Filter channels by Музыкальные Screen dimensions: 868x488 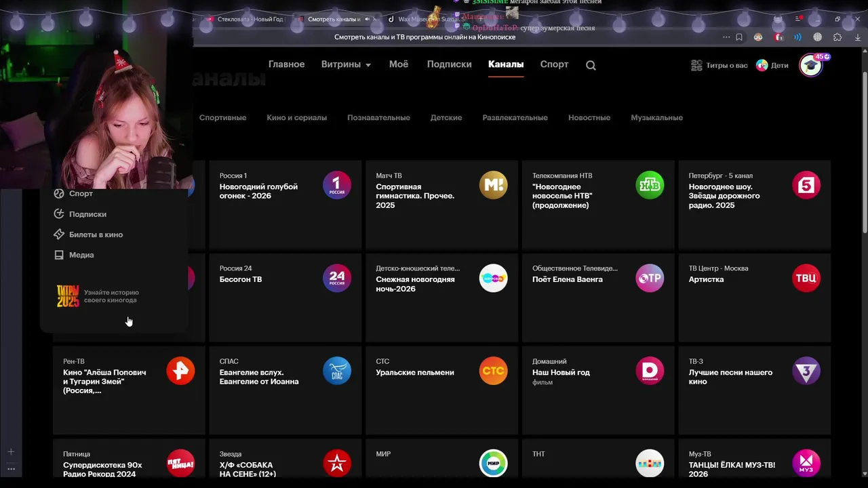coord(656,118)
